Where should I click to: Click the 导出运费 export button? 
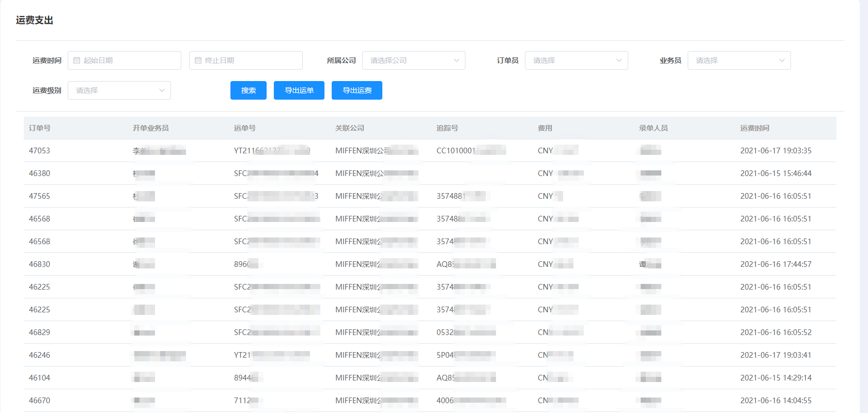[357, 90]
